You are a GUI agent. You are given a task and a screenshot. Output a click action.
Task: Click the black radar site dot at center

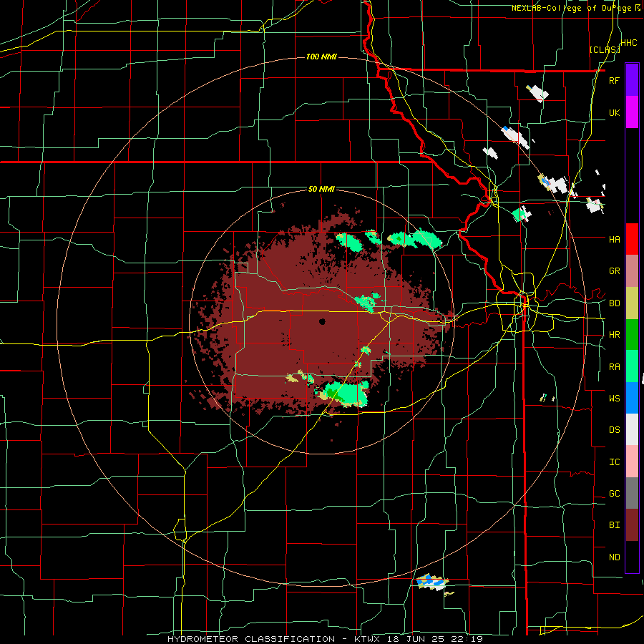tap(322, 321)
